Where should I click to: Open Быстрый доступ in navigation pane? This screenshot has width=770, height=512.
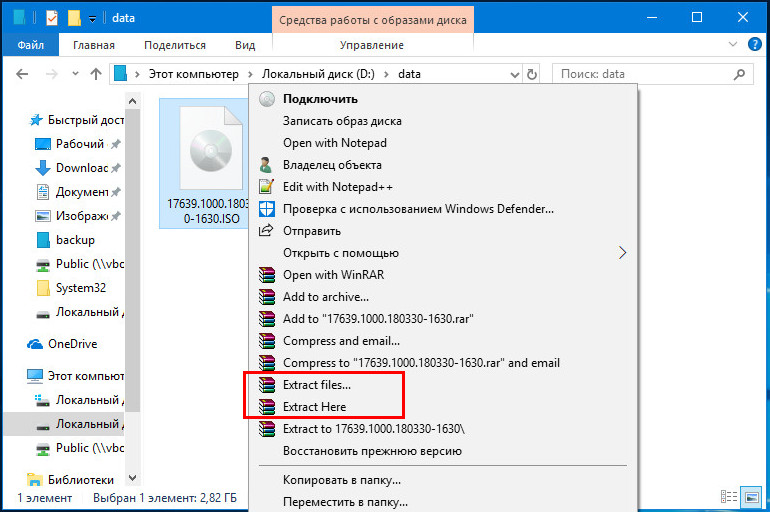pos(76,120)
